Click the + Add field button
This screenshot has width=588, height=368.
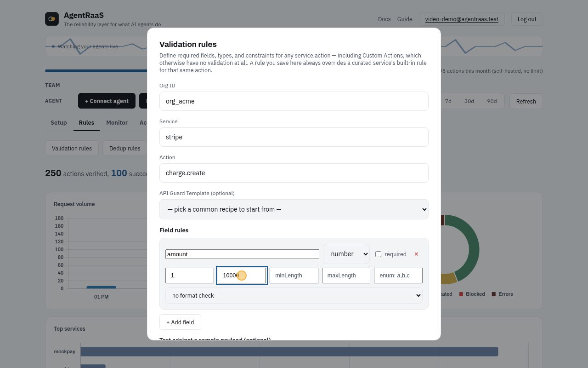coord(180,322)
